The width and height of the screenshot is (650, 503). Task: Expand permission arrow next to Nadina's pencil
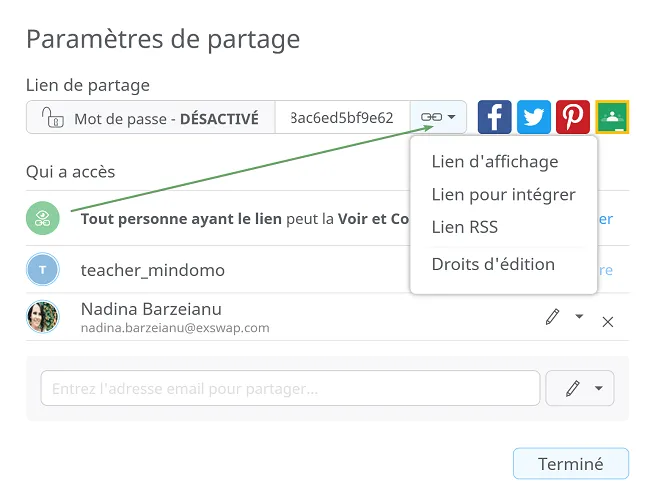(579, 317)
